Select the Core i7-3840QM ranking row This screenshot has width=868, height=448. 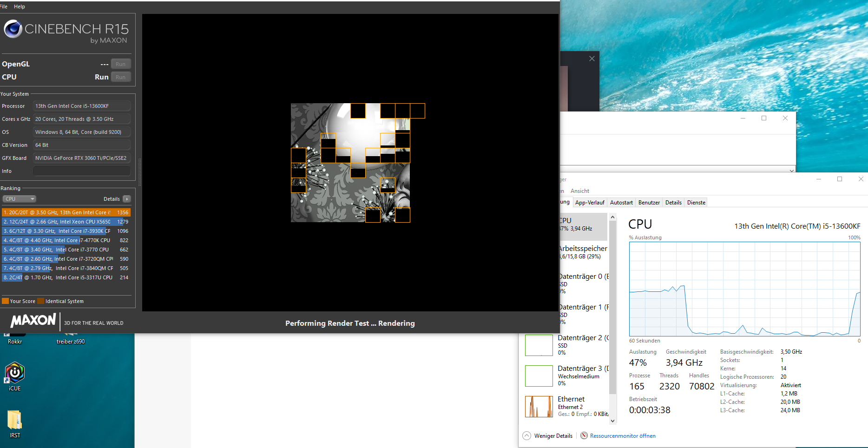[66, 268]
